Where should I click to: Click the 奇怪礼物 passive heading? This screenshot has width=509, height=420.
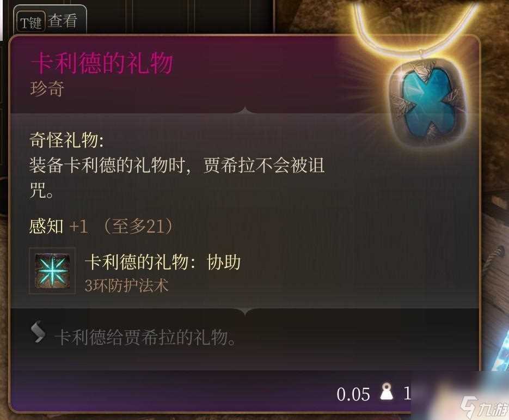coord(66,141)
